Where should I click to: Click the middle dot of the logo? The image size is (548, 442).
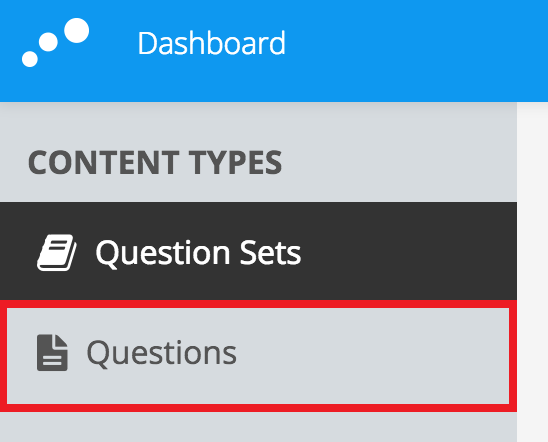click(x=48, y=42)
